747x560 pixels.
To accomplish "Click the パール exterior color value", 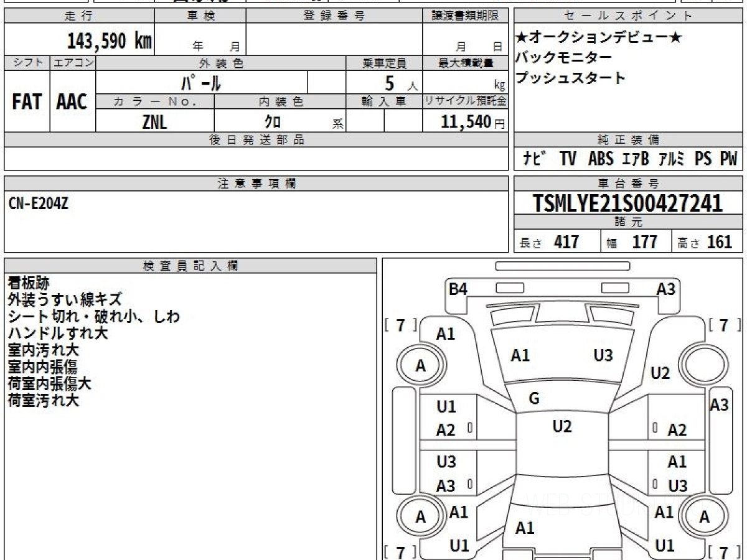I will click(201, 83).
